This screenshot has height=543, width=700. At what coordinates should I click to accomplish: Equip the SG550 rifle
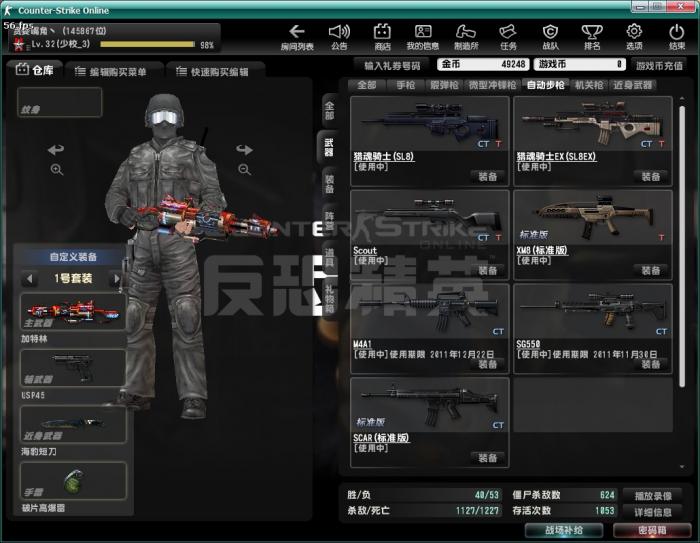(x=651, y=364)
